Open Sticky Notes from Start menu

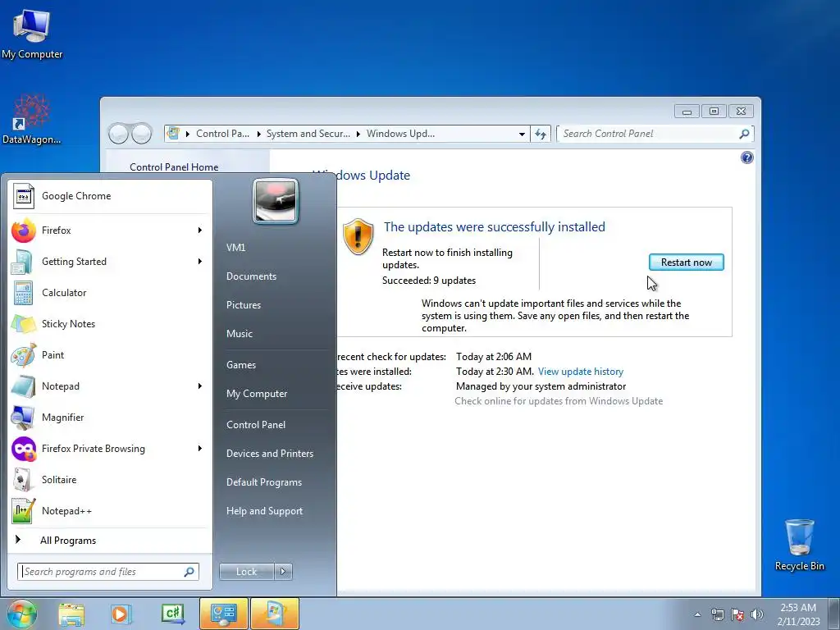[x=110, y=323]
